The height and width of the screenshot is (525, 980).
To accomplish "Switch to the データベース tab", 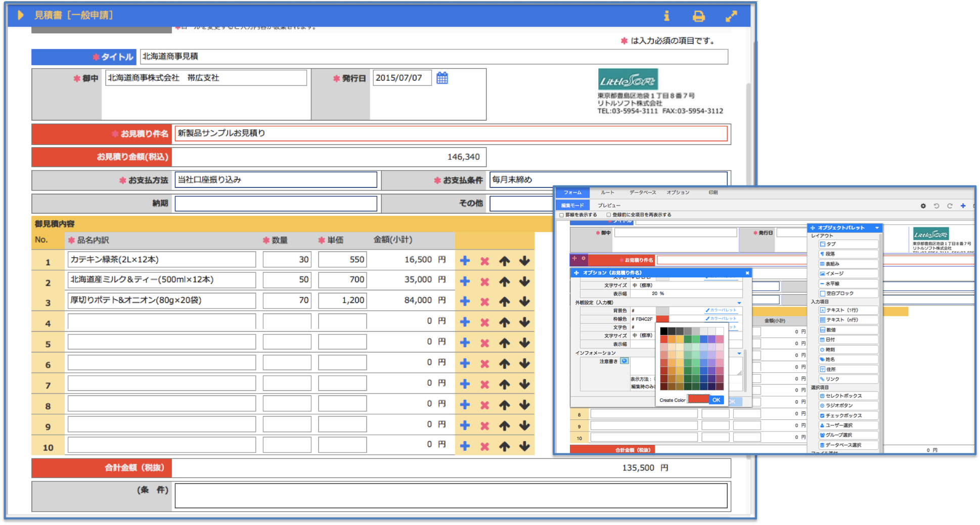I will [x=643, y=193].
